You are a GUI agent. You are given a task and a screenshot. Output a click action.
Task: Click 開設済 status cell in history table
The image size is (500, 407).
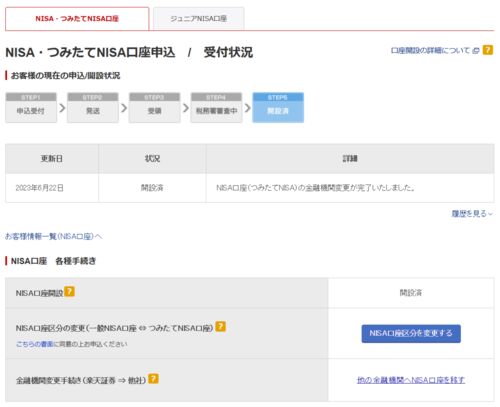click(152, 188)
